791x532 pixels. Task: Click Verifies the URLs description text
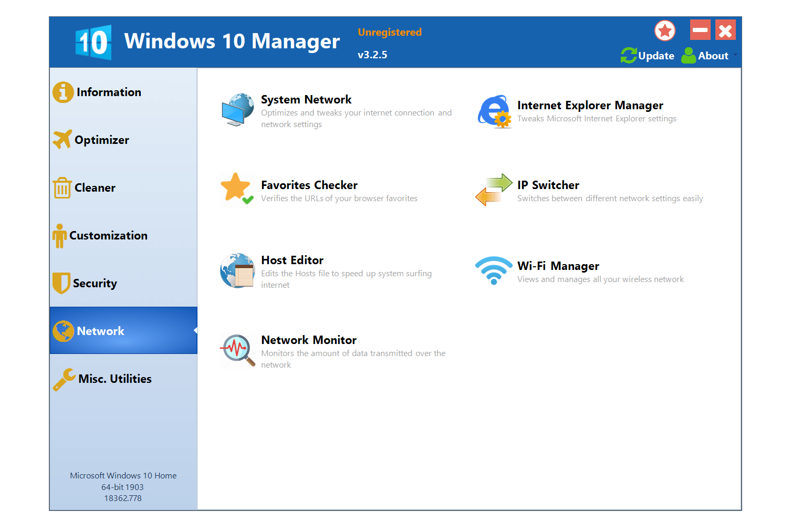339,199
